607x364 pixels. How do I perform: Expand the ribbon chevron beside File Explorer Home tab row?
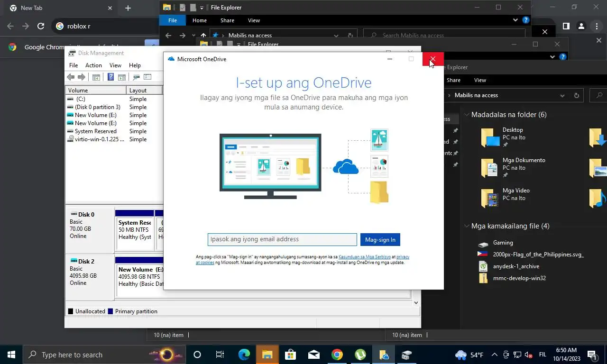click(515, 20)
